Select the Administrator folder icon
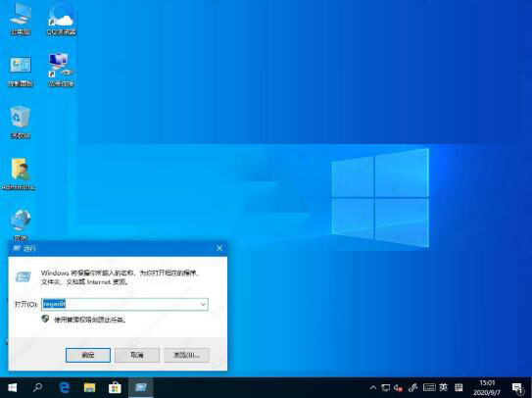Image resolution: width=532 pixels, height=398 pixels. [19, 174]
